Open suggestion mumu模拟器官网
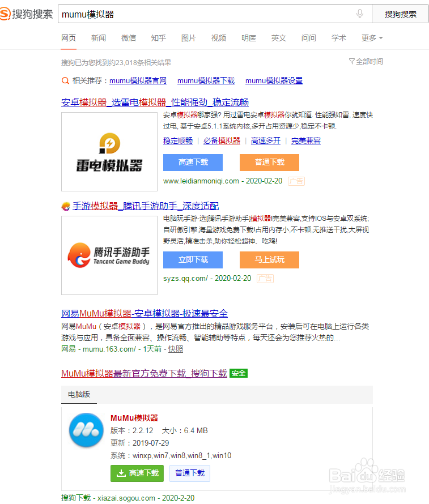 pyautogui.click(x=138, y=80)
